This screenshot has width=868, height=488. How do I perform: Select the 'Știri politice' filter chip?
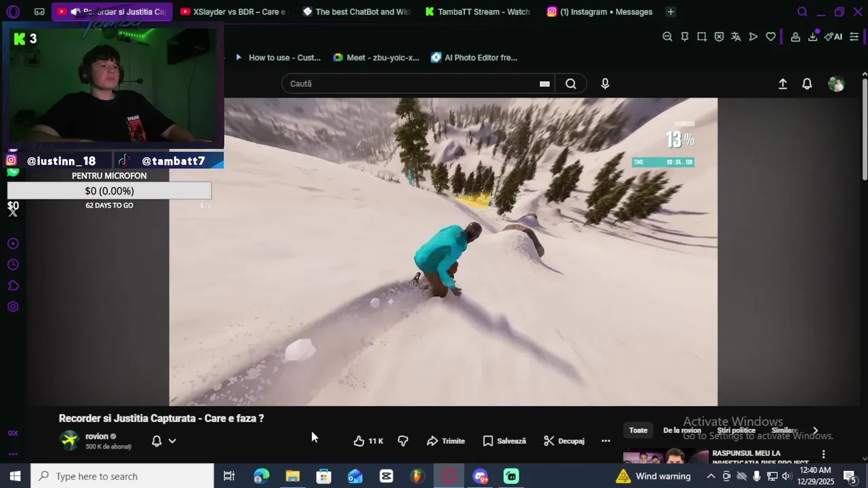pos(736,430)
